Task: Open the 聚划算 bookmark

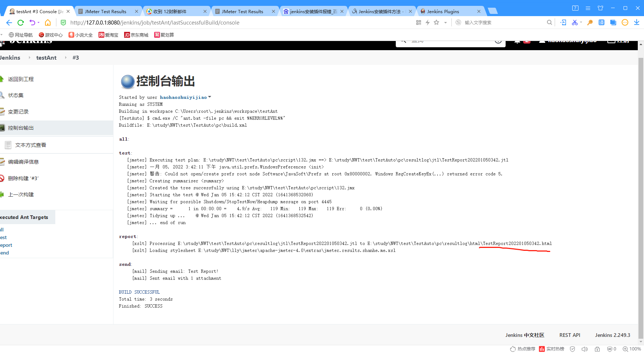Action: [x=164, y=35]
